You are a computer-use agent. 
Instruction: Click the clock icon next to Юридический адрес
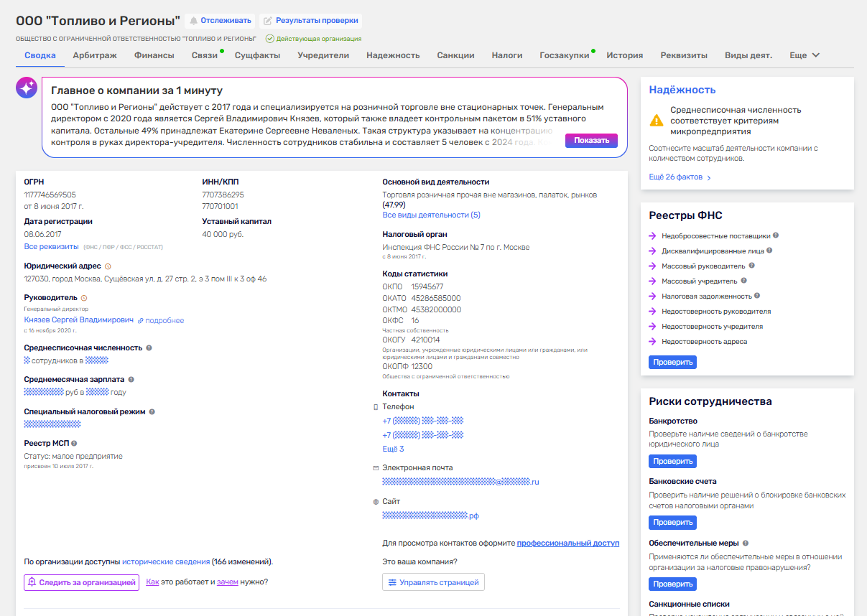[x=108, y=266]
